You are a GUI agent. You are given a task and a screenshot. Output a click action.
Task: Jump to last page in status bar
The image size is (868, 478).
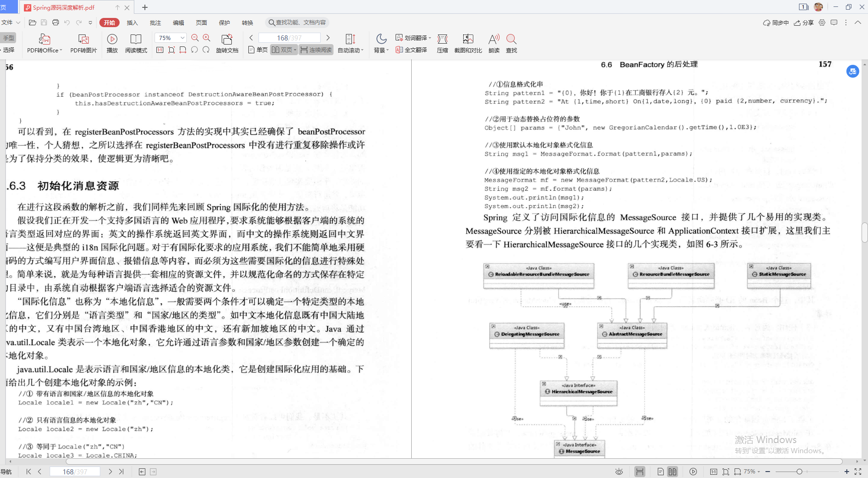tap(121, 472)
